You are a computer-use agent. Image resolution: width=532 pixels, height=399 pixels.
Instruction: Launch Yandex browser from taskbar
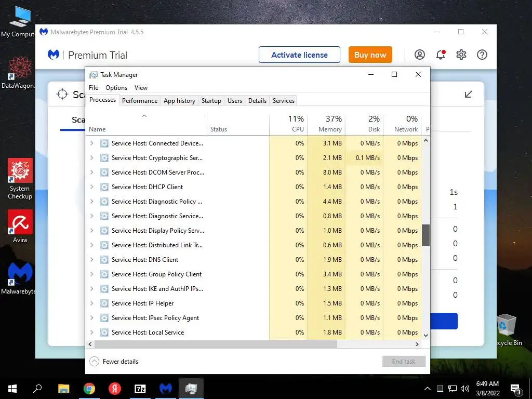click(x=115, y=389)
